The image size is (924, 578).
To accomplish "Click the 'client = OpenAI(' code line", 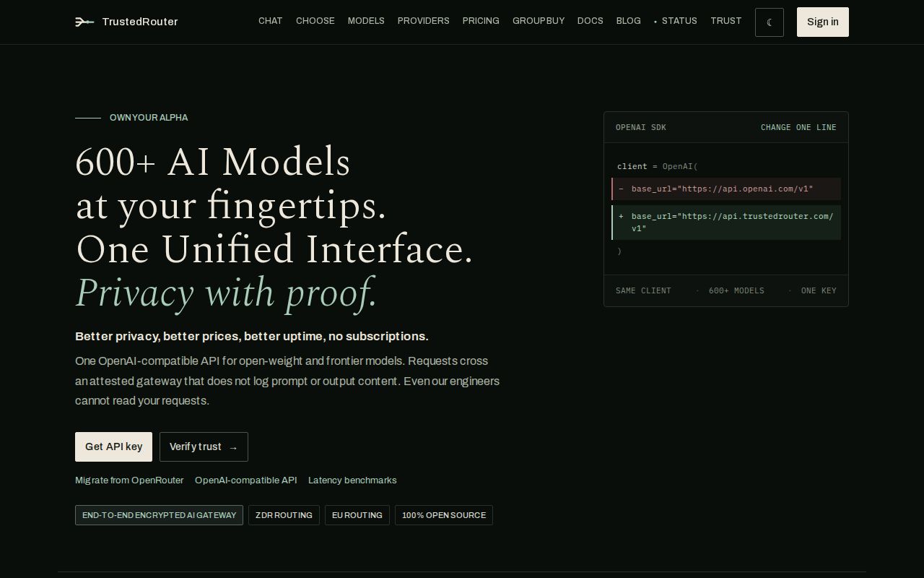I will [658, 166].
